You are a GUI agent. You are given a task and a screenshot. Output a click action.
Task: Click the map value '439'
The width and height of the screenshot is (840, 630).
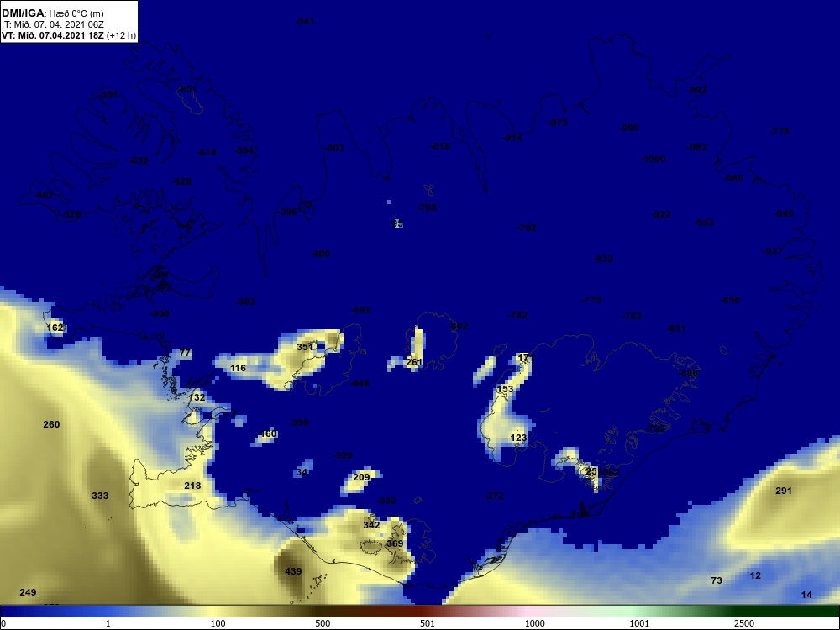point(293,571)
